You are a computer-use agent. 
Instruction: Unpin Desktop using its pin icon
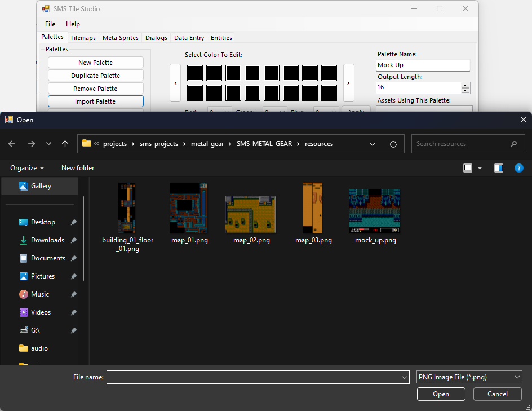[x=73, y=222]
